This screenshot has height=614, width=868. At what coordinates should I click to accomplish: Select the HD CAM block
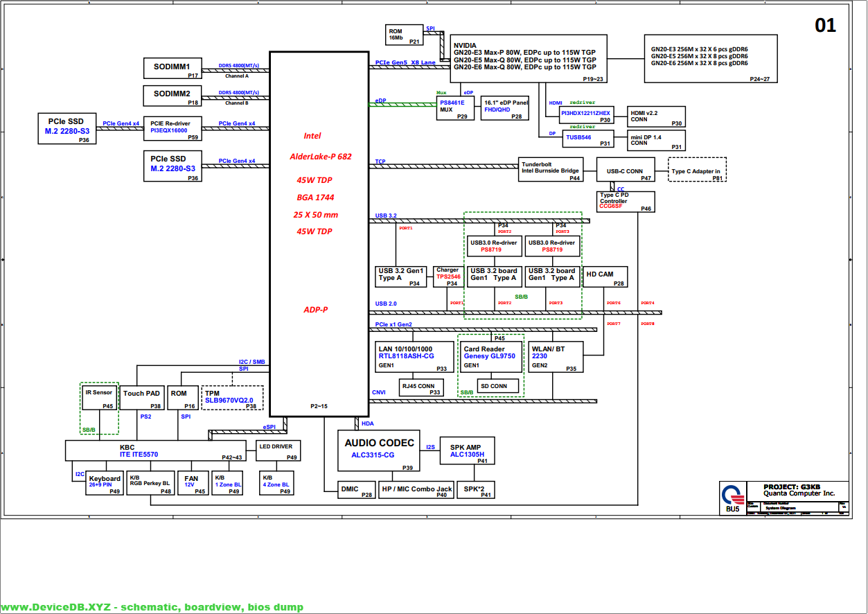coord(605,277)
